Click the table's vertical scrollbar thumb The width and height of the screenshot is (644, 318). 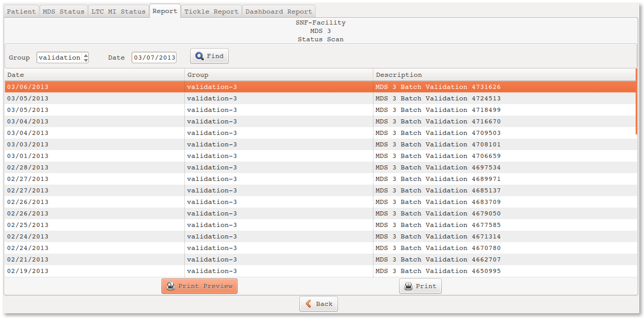(636, 101)
